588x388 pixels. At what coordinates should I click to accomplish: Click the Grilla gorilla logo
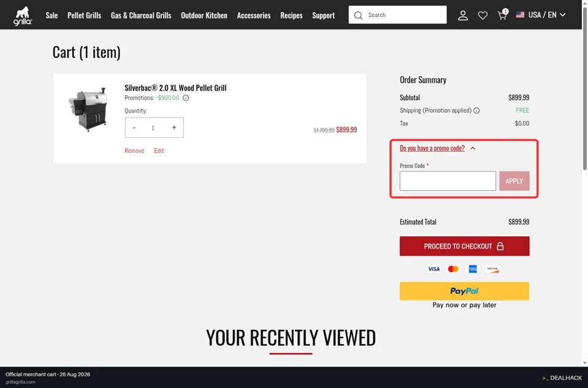(23, 16)
